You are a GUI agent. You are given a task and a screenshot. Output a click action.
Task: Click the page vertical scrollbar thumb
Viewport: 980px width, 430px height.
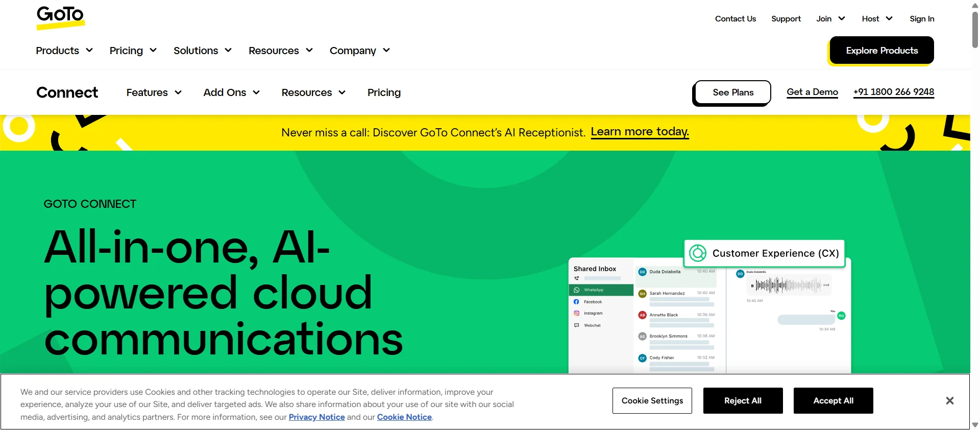(x=975, y=30)
